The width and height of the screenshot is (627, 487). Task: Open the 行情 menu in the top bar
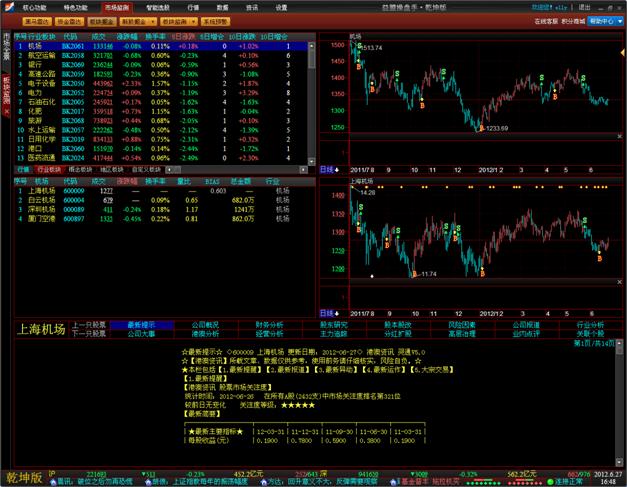[193, 8]
